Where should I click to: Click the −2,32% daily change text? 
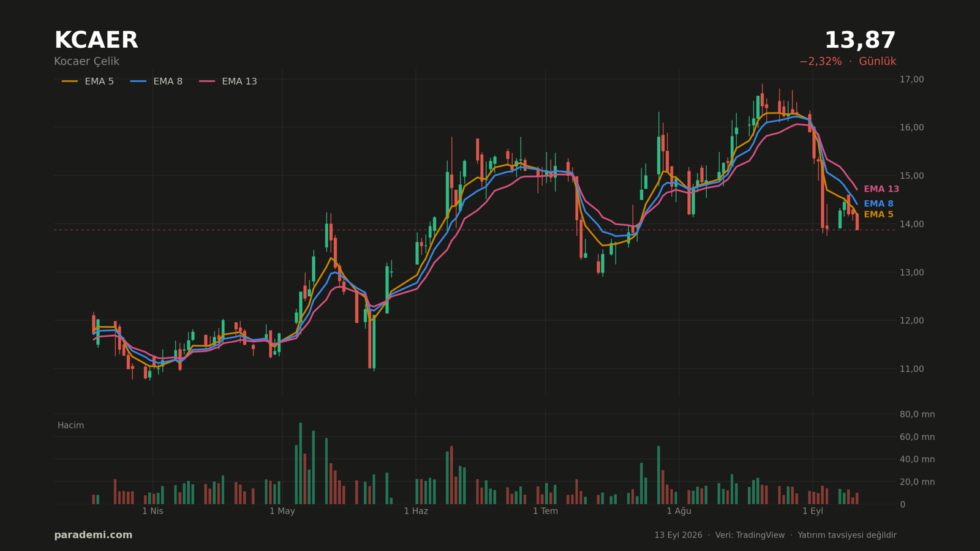click(x=820, y=62)
